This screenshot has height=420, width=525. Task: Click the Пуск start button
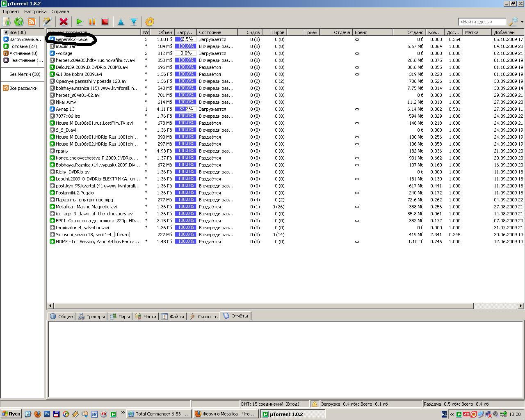pyautogui.click(x=11, y=414)
